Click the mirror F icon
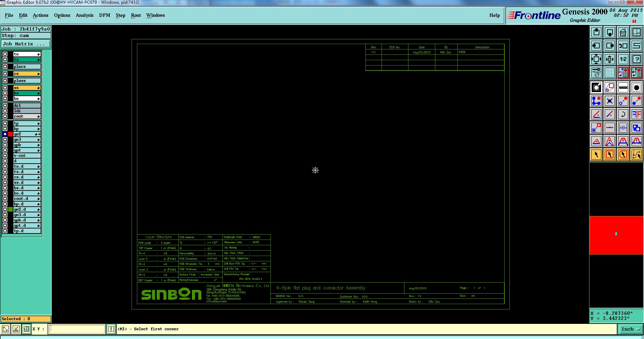Image resolution: width=644 pixels, height=339 pixels. [636, 115]
